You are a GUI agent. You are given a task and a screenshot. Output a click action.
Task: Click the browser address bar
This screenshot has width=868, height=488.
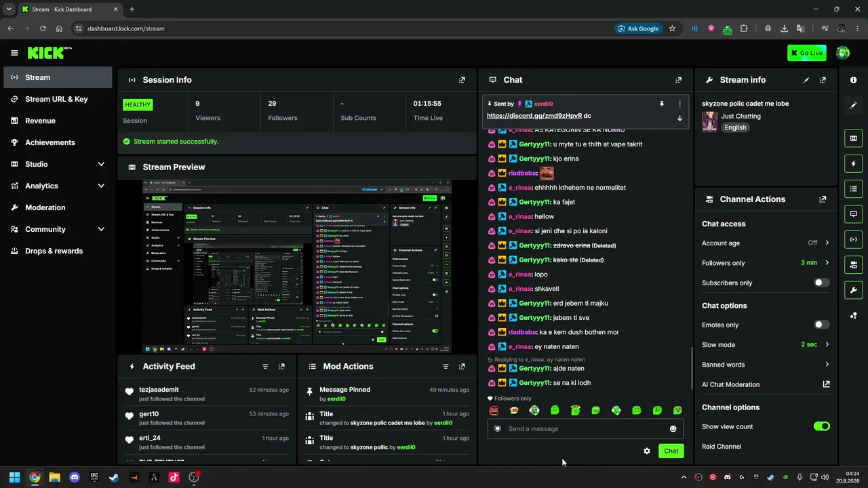(x=339, y=28)
